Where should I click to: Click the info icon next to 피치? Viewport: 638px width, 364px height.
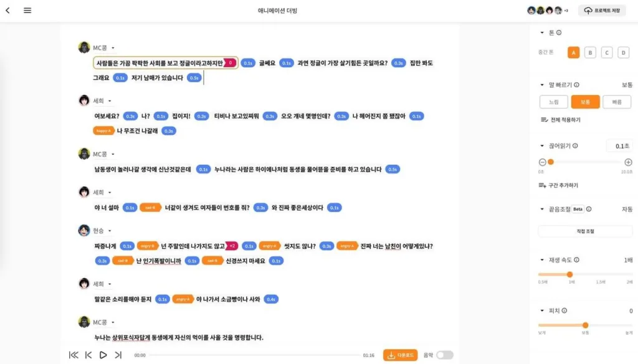click(564, 310)
